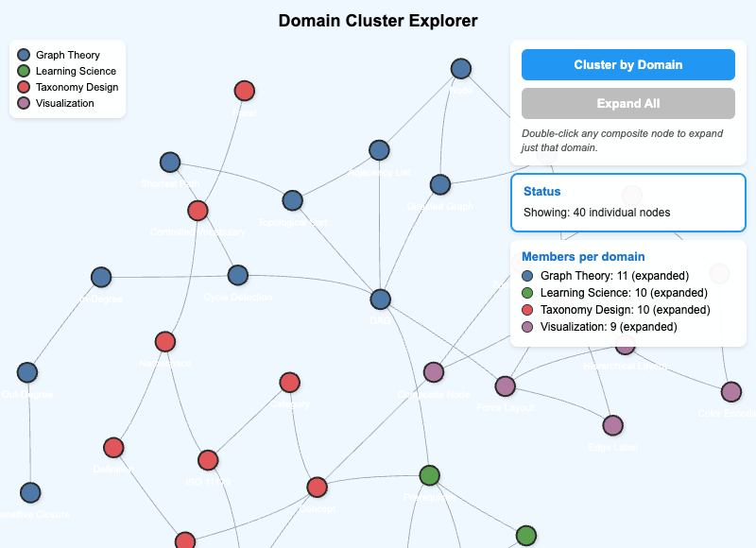Click the legend text "Visualization"
Screen dimensions: 756x548
tap(65, 103)
